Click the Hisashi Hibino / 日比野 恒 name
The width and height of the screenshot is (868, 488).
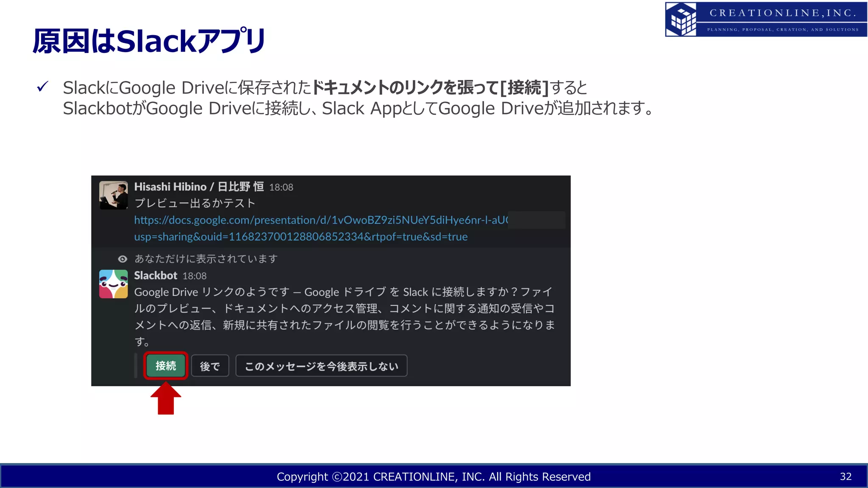[x=199, y=187]
